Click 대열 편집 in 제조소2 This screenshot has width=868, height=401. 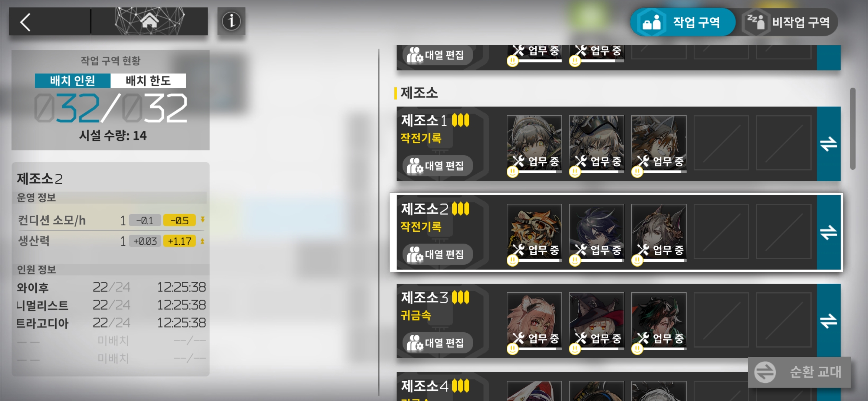pos(437,254)
